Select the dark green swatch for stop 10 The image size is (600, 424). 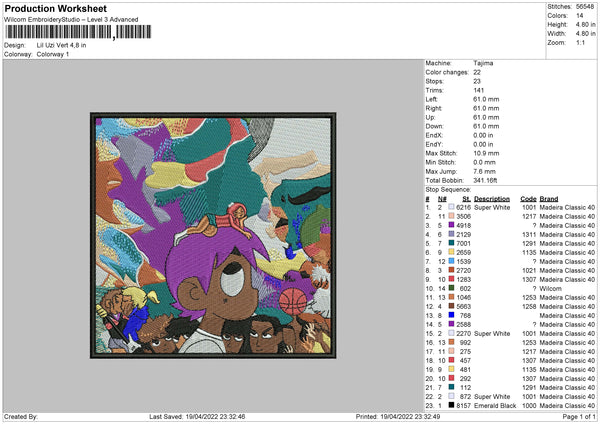tap(452, 288)
